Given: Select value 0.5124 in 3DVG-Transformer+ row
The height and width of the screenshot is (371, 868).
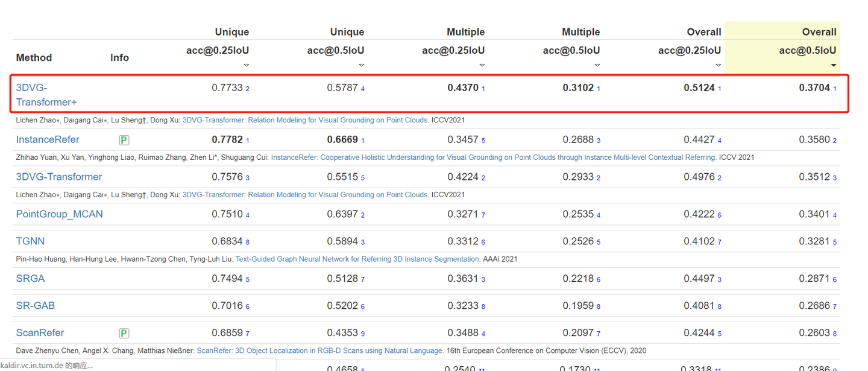Looking at the screenshot, I should pyautogui.click(x=699, y=87).
